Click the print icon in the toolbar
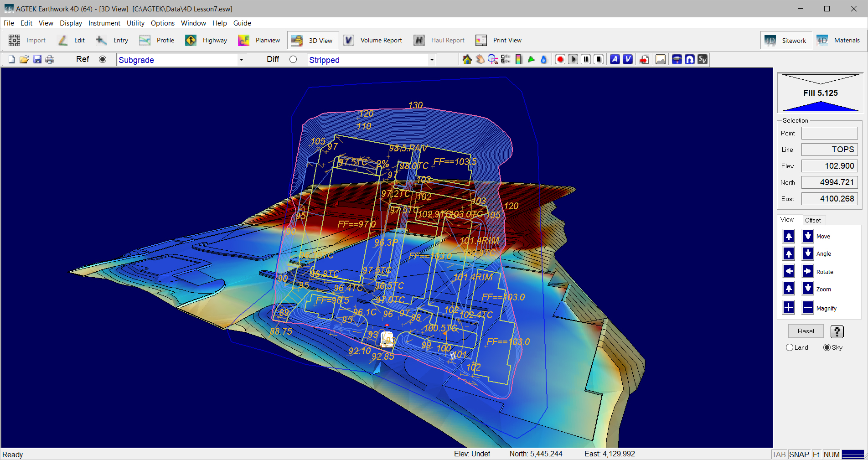Viewport: 868px width, 460px height. point(50,59)
